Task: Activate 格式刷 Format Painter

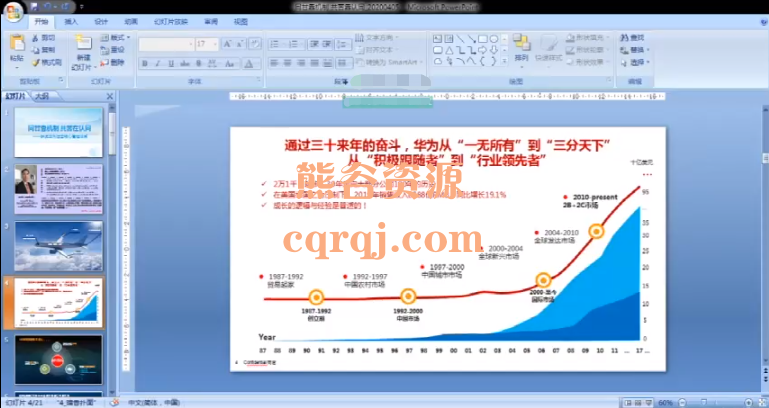Action: tap(47, 62)
